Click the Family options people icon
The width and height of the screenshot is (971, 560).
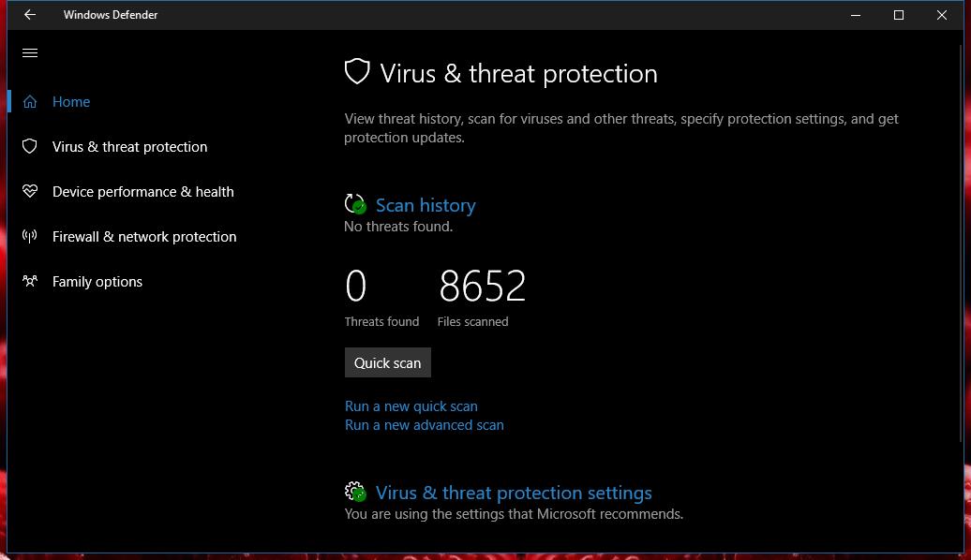click(30, 282)
